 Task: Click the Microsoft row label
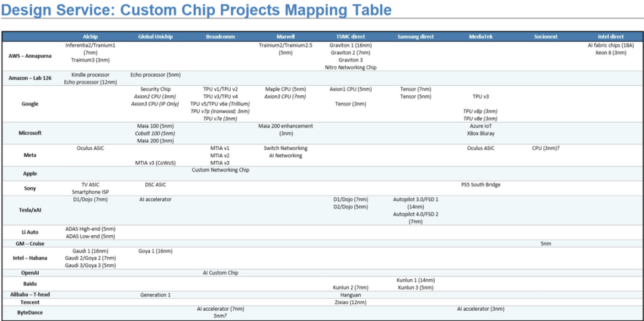30,133
